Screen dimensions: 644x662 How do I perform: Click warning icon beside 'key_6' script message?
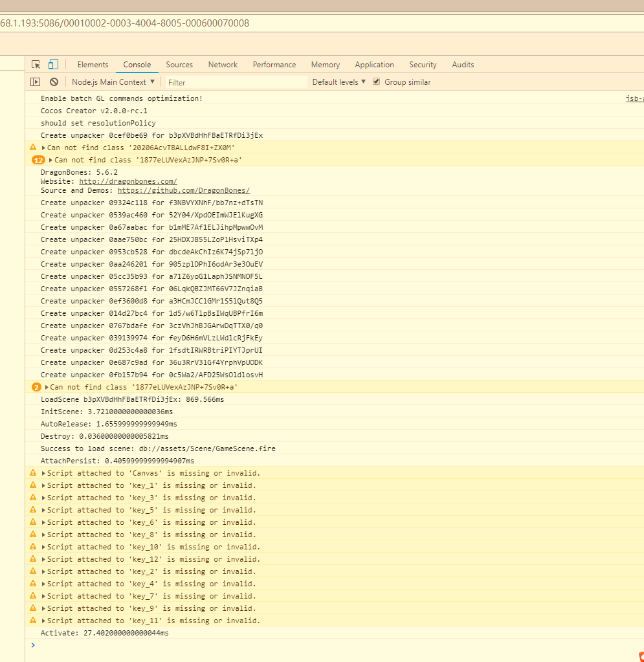pos(34,522)
